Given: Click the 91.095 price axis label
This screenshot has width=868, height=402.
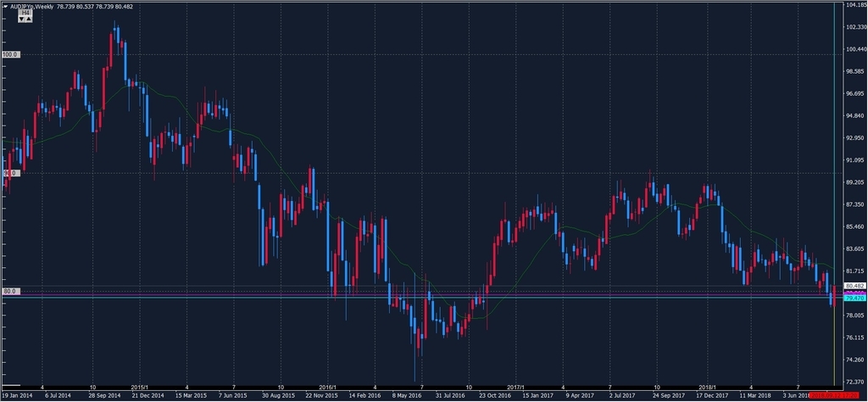Looking at the screenshot, I should click(x=854, y=160).
